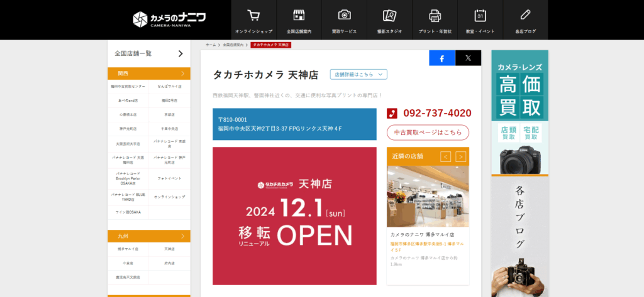Screen dimensions: 644x297
Task: Select 博多マルイ店 in 九州 list
Action: 128,249
